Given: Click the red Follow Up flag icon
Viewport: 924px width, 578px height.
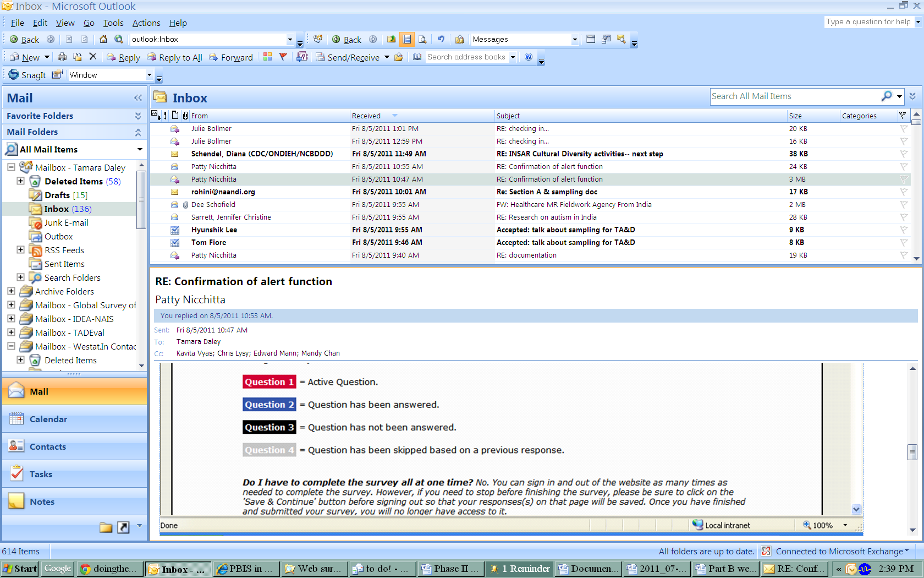Looking at the screenshot, I should [x=283, y=57].
